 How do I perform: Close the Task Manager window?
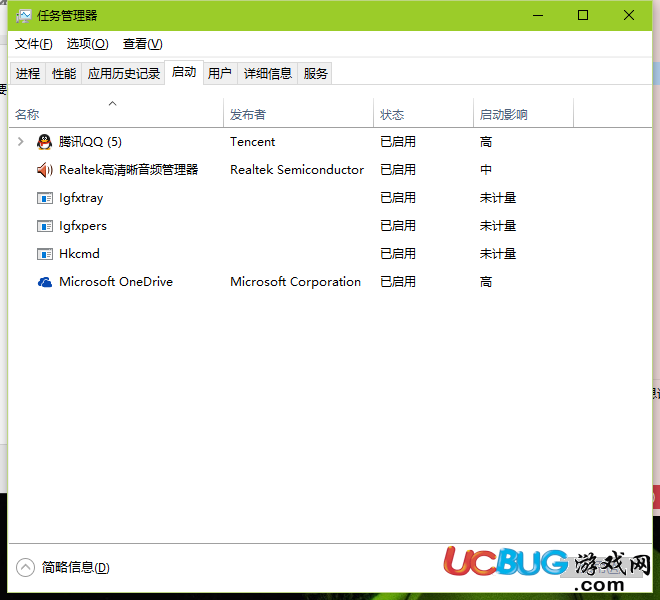pyautogui.click(x=629, y=16)
